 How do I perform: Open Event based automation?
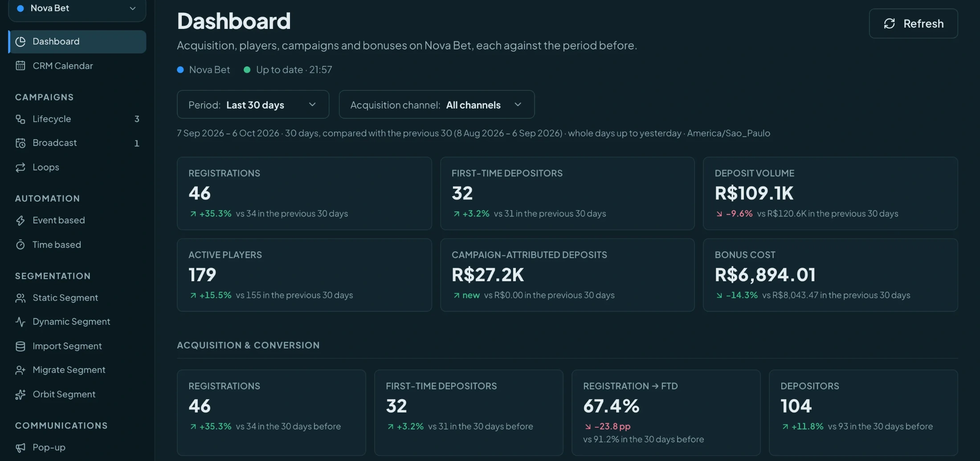coord(77,220)
